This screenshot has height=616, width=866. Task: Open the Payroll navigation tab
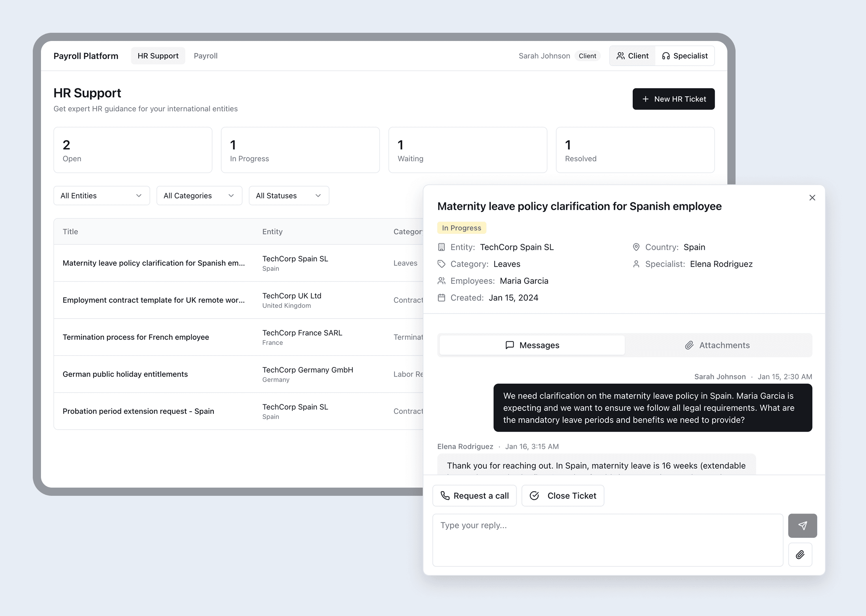click(206, 56)
